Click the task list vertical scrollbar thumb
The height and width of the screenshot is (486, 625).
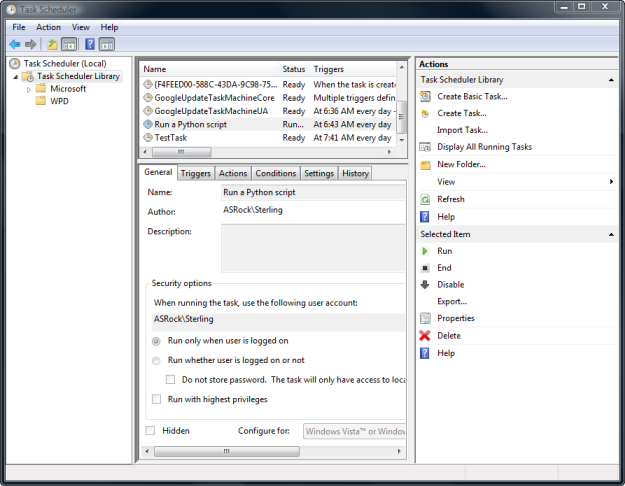click(402, 116)
